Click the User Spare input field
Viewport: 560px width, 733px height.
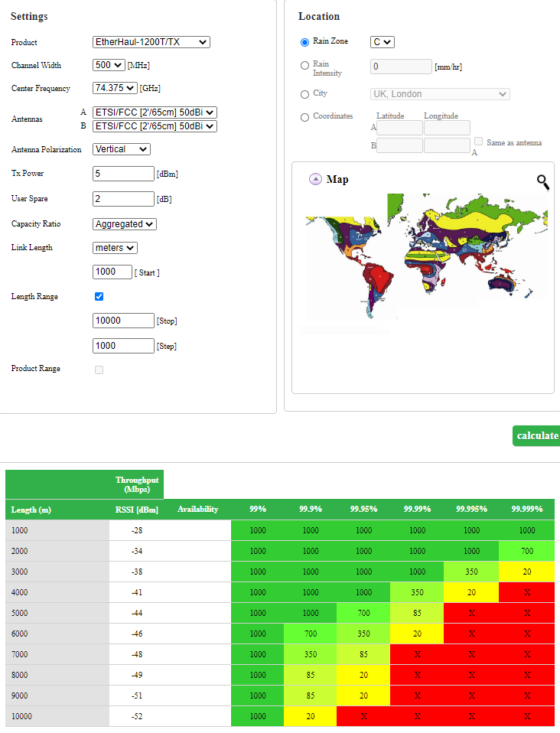click(123, 199)
